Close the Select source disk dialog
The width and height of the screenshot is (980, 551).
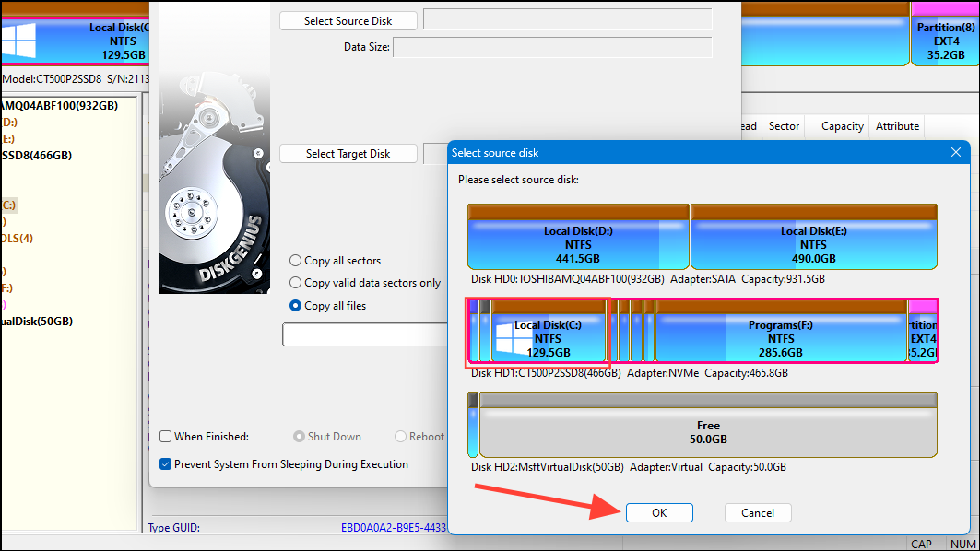tap(956, 152)
